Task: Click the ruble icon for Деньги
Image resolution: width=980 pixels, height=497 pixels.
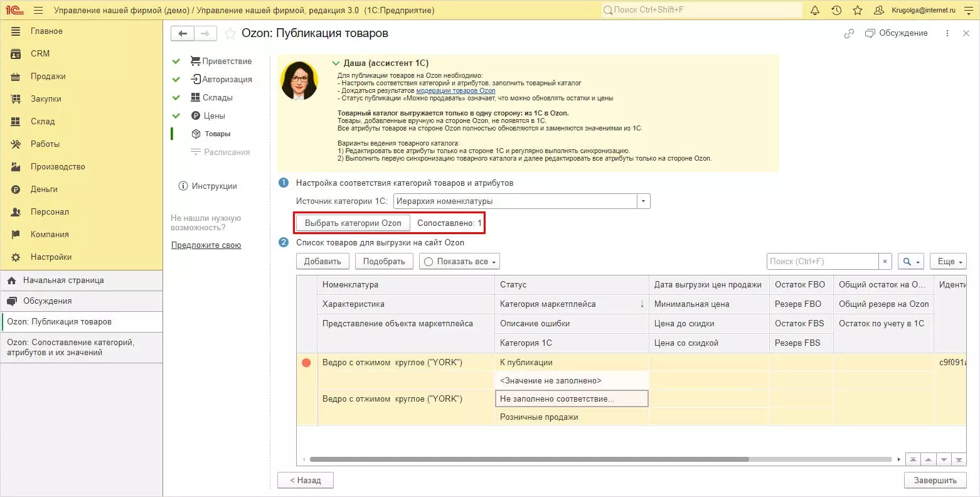Action: pyautogui.click(x=16, y=190)
